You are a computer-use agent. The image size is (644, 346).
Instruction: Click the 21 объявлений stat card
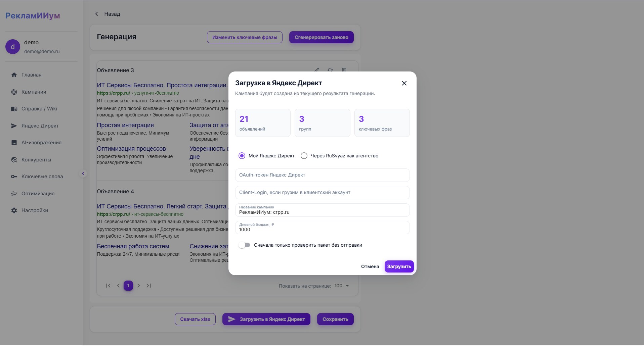[263, 123]
